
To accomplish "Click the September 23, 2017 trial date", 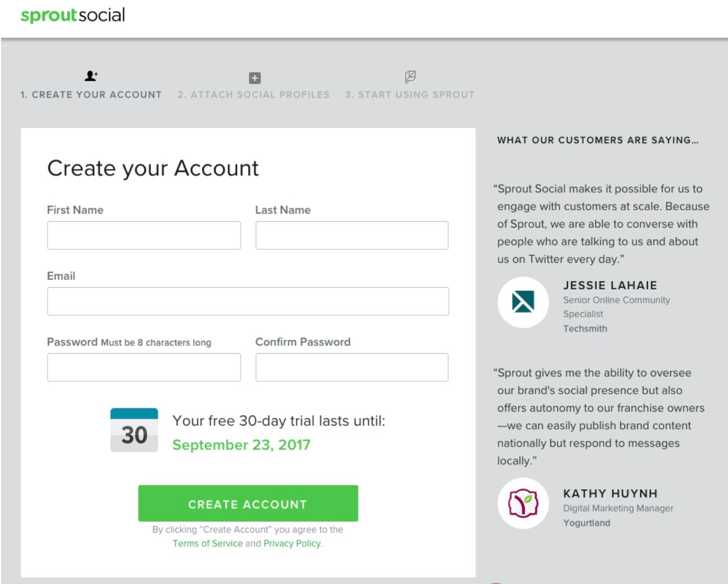I will point(241,445).
